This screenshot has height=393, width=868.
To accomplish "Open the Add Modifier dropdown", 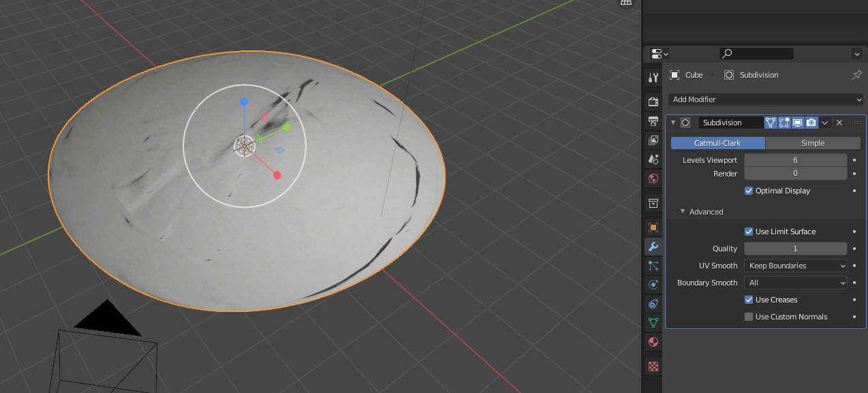I will pos(764,99).
